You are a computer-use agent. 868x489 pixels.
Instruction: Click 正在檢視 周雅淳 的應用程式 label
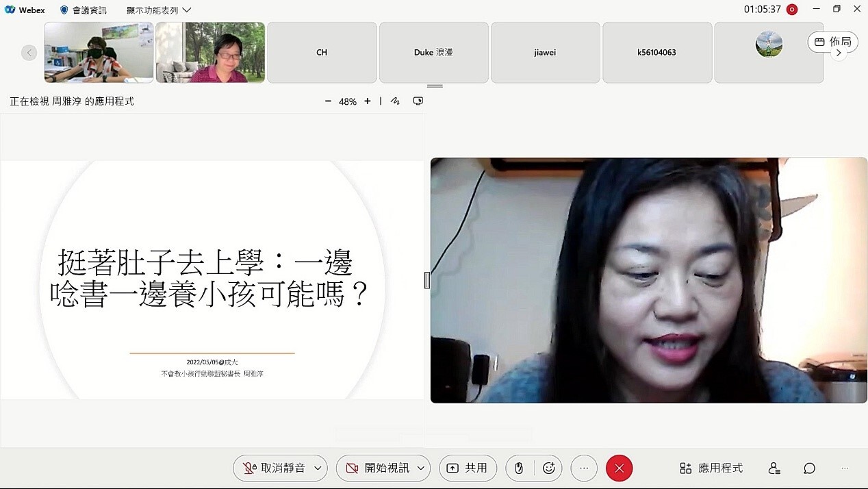(x=72, y=101)
